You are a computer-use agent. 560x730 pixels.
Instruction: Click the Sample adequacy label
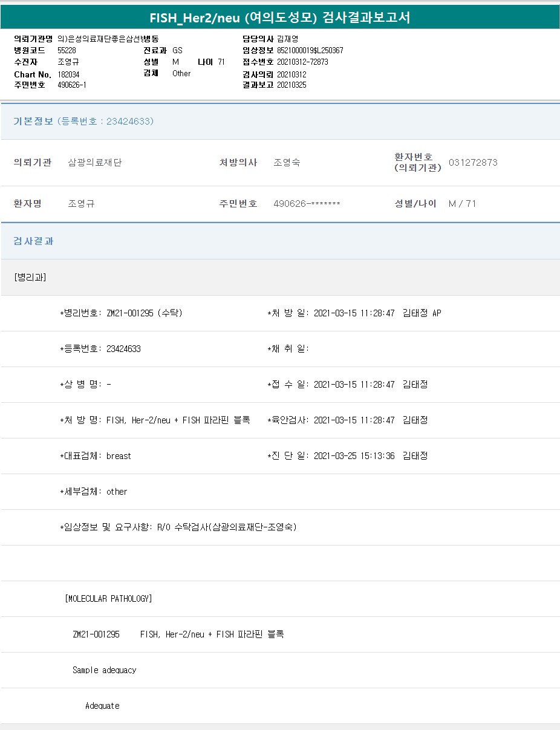pos(104,670)
